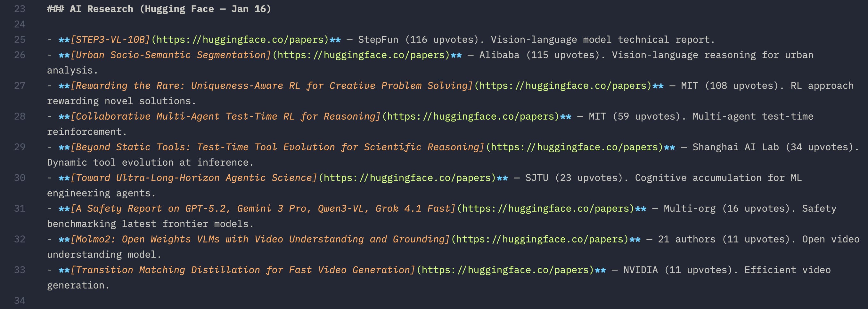Click 'Dynamic tool evolution at inference.' text
Viewport: 868px width, 309px height.
[x=150, y=162]
